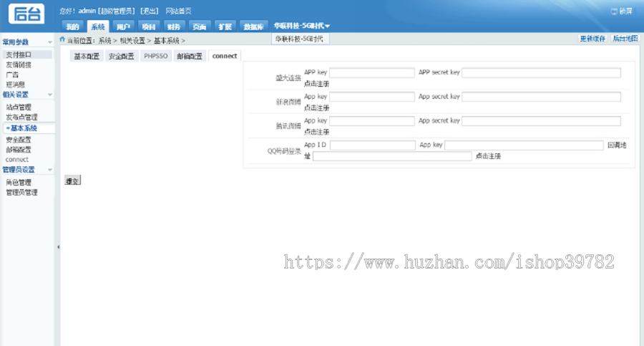This screenshot has width=644, height=346.
Task: Switch to the connect settings tab
Action: [x=225, y=56]
